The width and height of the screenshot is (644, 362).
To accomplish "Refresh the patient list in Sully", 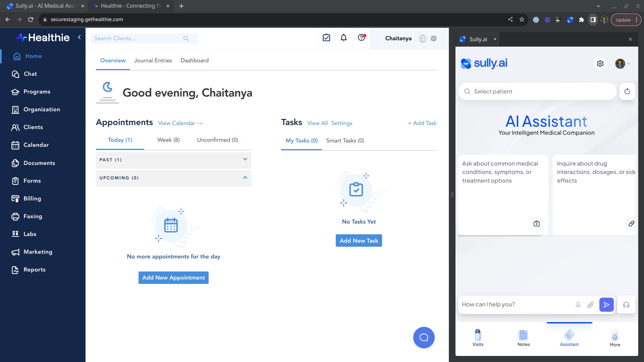I will pos(627,92).
